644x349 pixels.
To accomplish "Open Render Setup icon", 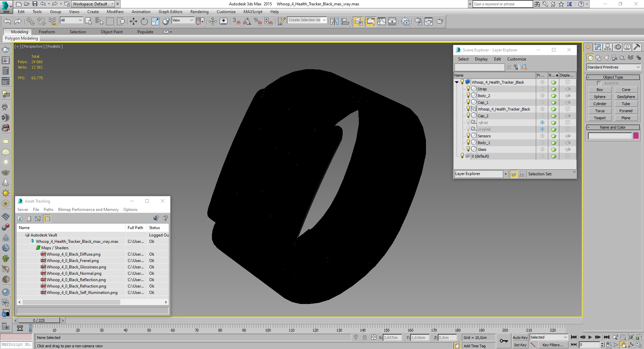I will (418, 21).
